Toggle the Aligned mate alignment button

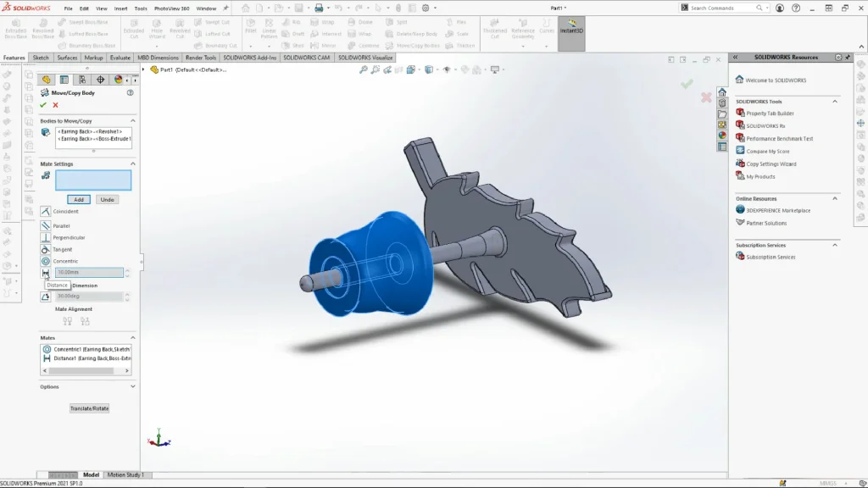coord(68,321)
